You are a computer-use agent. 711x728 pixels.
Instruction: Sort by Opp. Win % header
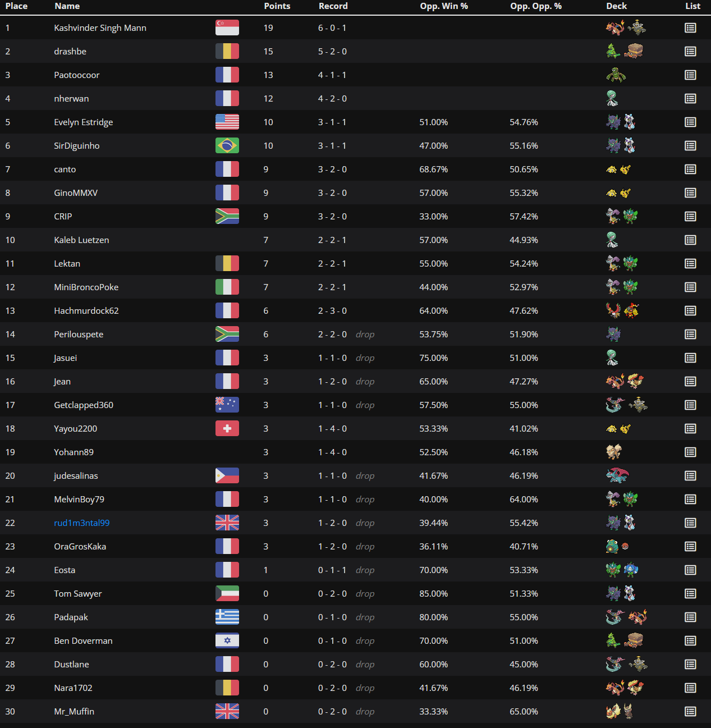[x=444, y=6]
